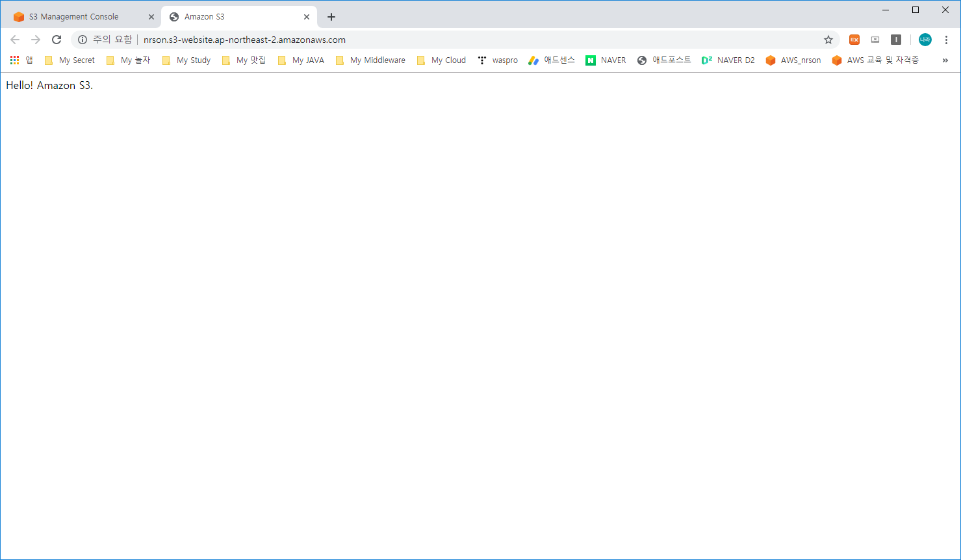
Task: Minimize the Chrome window
Action: point(886,10)
